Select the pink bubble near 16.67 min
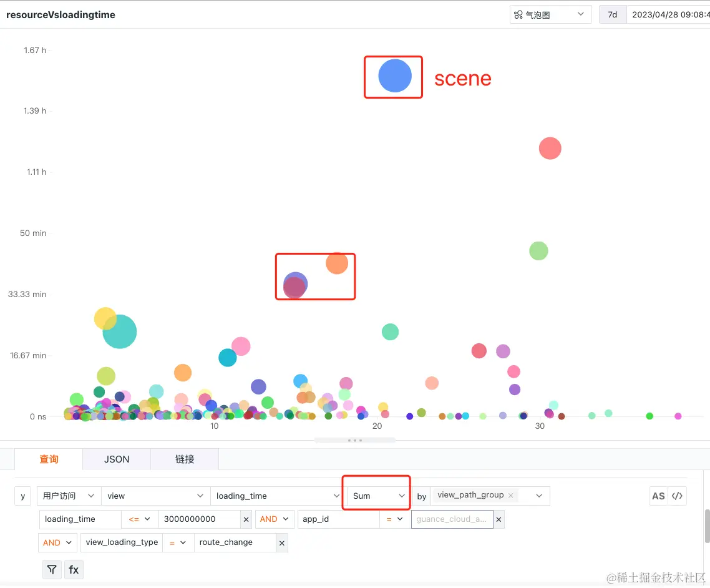 coord(241,346)
